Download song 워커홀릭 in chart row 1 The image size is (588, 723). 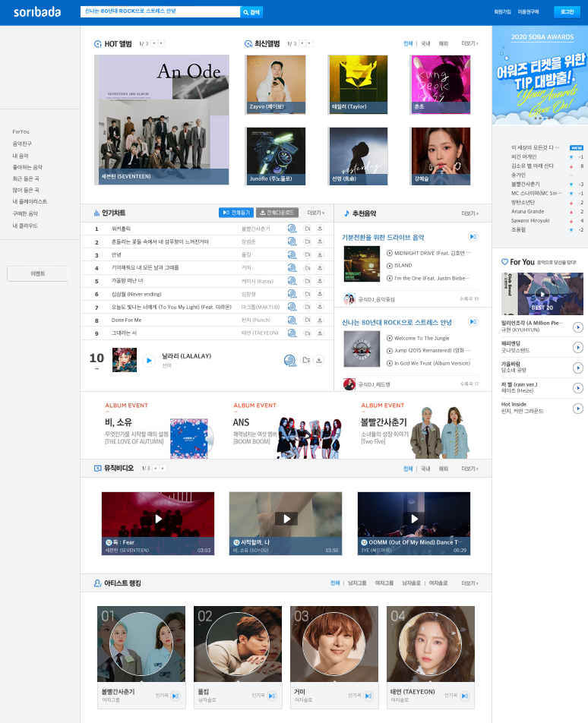pyautogui.click(x=320, y=229)
